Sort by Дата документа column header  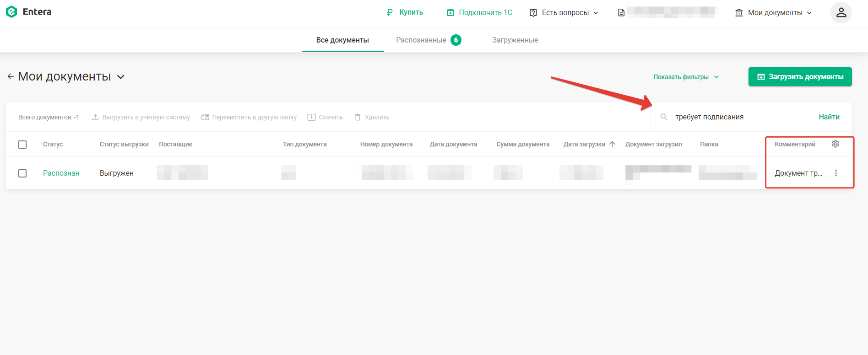[453, 144]
